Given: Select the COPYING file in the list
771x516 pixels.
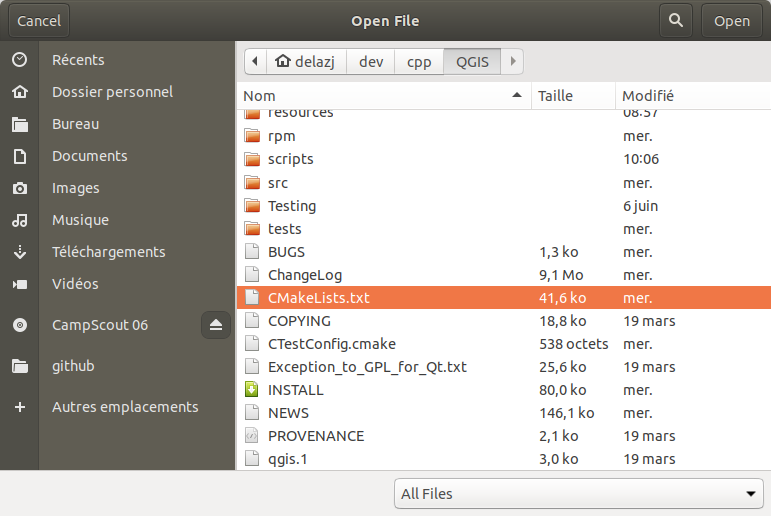Looking at the screenshot, I should pos(299,321).
